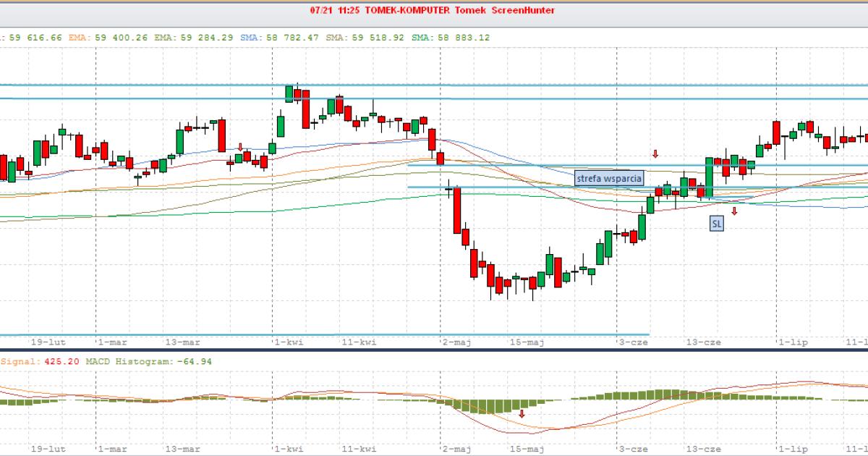Select the red arrow beside the SL label
This screenshot has width=868, height=456.
point(733,211)
